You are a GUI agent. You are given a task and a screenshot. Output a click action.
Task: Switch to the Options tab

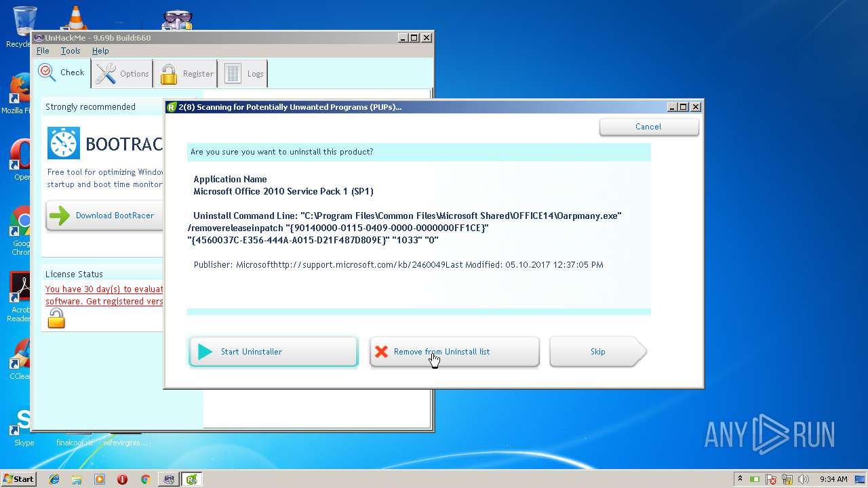(122, 73)
